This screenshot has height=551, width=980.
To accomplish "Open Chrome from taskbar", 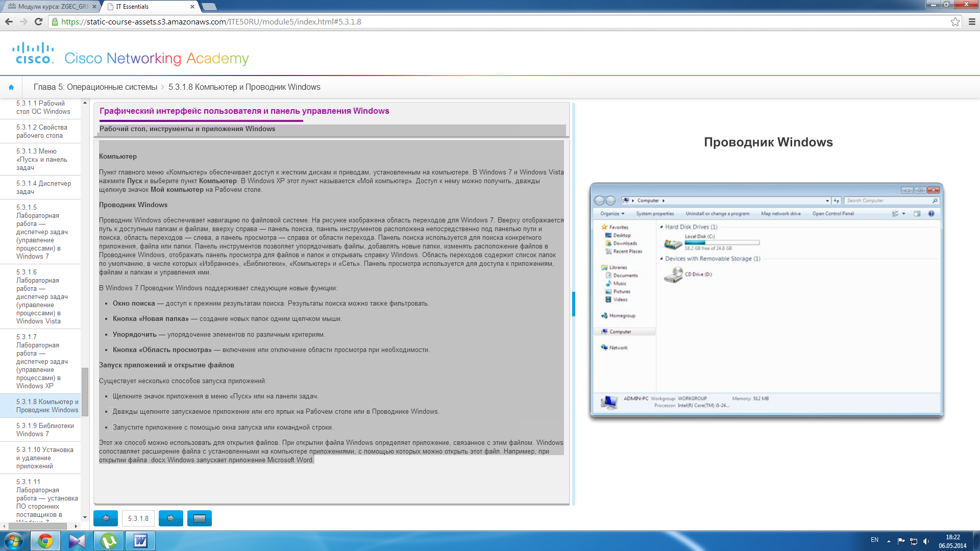I will 45,541.
